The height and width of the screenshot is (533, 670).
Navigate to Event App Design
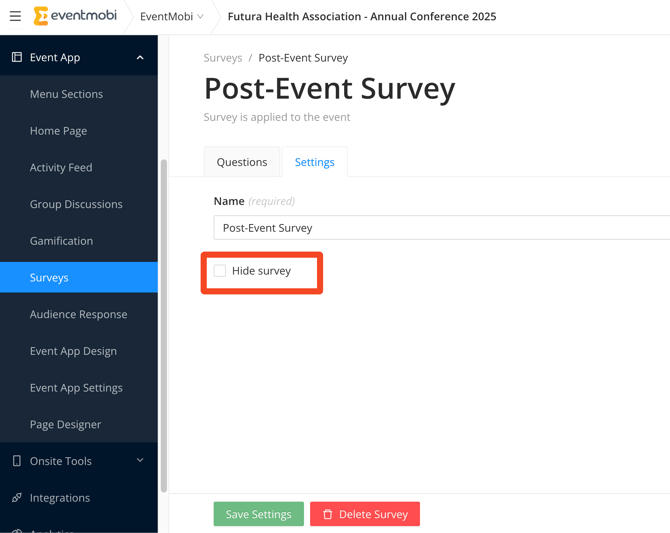(x=73, y=351)
